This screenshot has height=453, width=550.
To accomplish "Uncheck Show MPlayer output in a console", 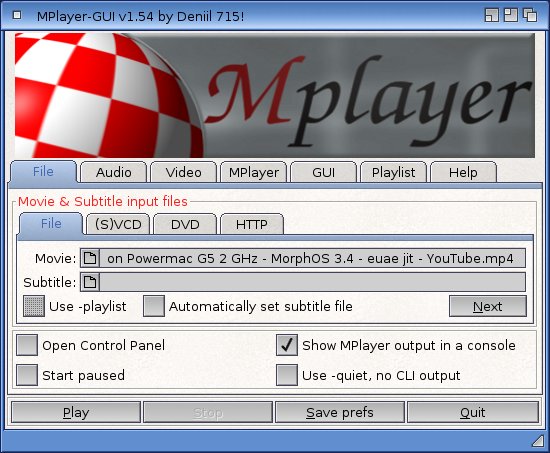I will click(287, 345).
